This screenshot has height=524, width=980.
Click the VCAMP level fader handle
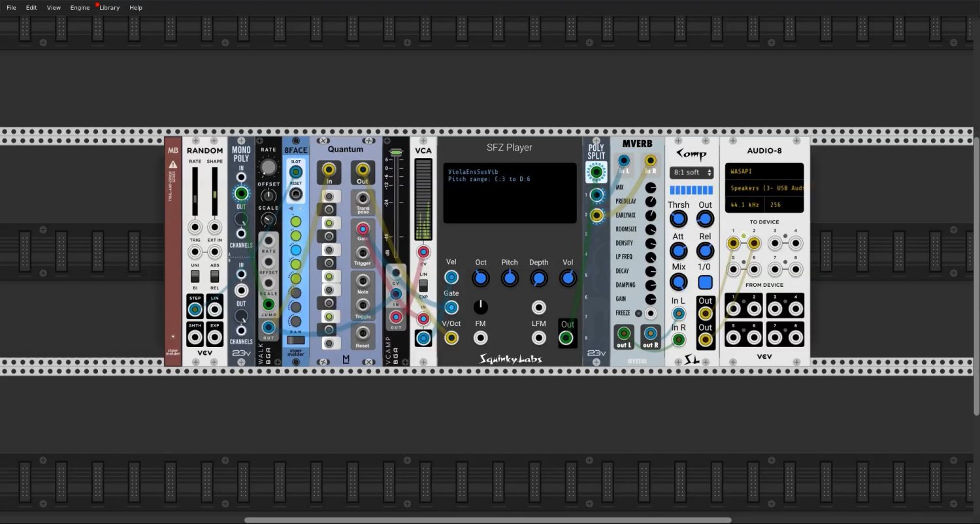[x=396, y=153]
